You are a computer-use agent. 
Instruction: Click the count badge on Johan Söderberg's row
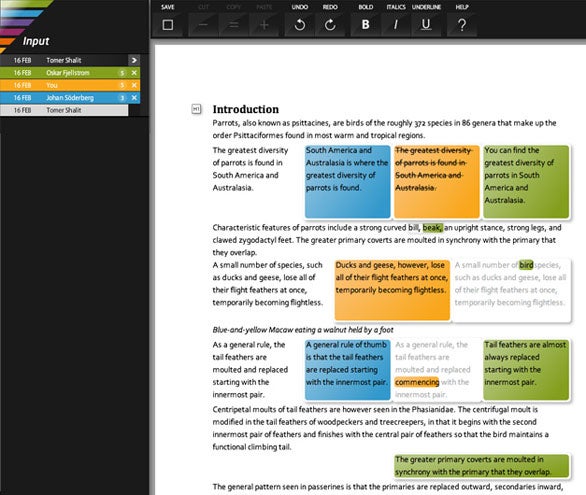tap(122, 98)
